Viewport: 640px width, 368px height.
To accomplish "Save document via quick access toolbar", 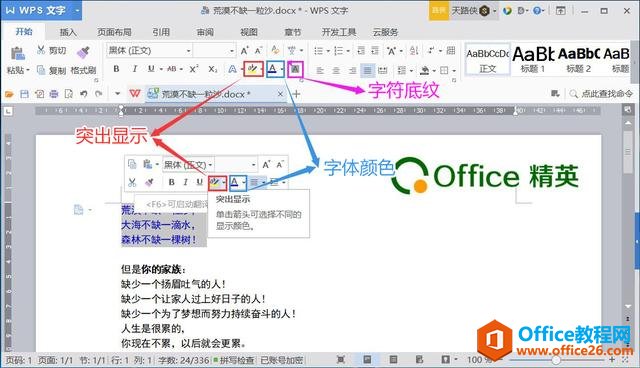I will click(x=24, y=94).
